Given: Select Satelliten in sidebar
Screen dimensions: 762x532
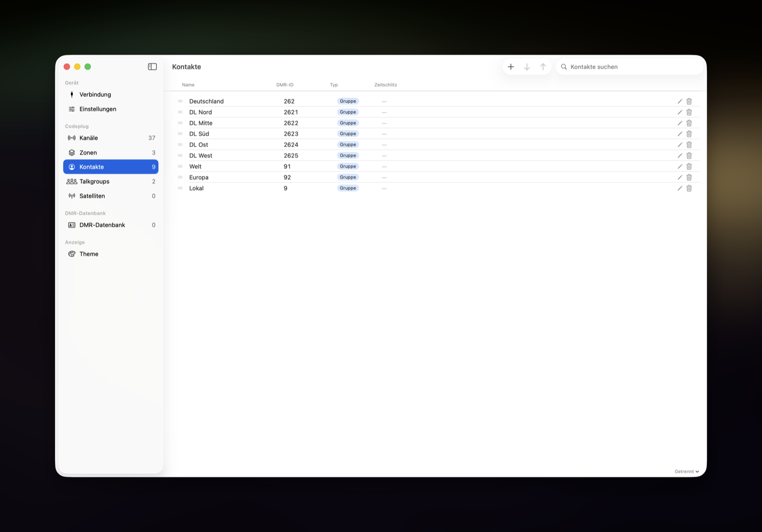Looking at the screenshot, I should [x=110, y=196].
